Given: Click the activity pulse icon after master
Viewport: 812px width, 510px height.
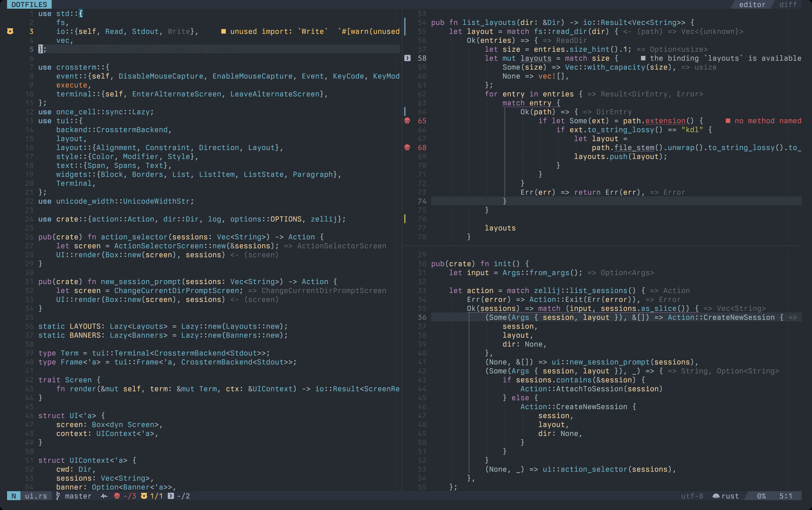Looking at the screenshot, I should (104, 496).
